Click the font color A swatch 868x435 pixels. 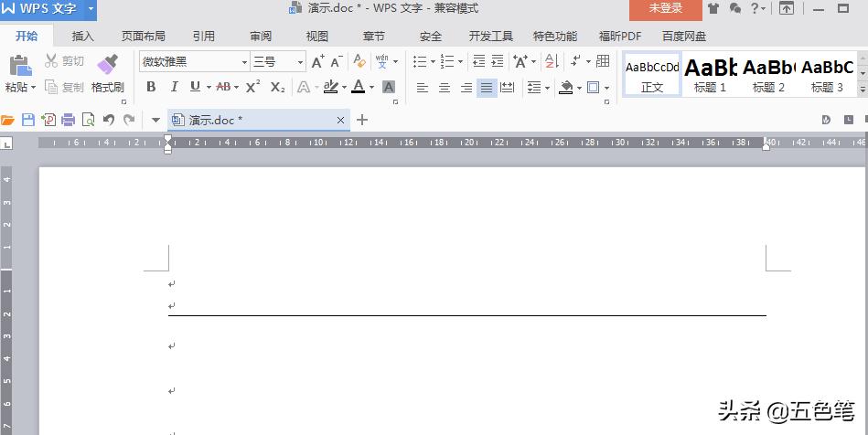(x=359, y=86)
